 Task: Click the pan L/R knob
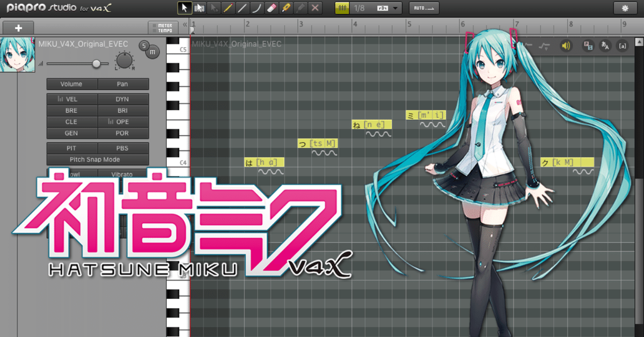pos(125,61)
